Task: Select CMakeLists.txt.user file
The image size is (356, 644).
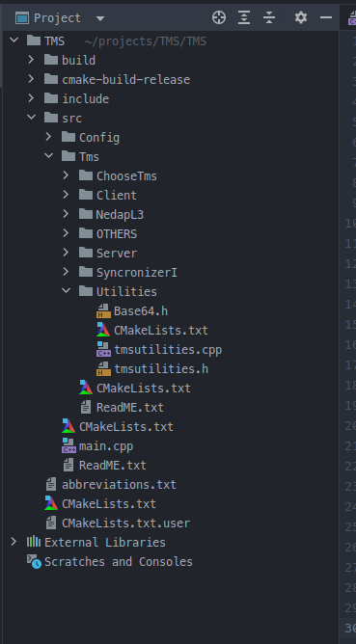Action: click(x=125, y=523)
